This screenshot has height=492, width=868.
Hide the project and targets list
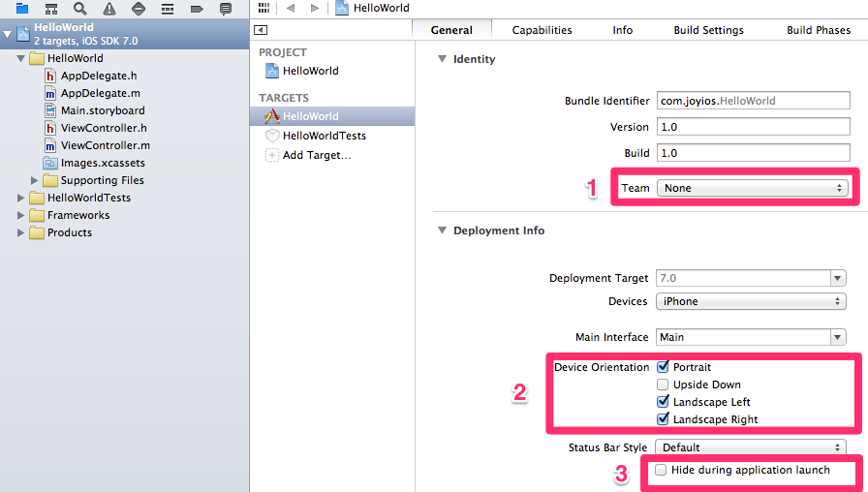click(261, 30)
